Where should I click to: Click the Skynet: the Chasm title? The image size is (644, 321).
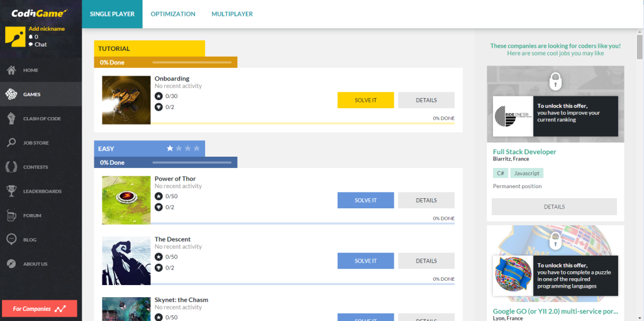(x=182, y=300)
